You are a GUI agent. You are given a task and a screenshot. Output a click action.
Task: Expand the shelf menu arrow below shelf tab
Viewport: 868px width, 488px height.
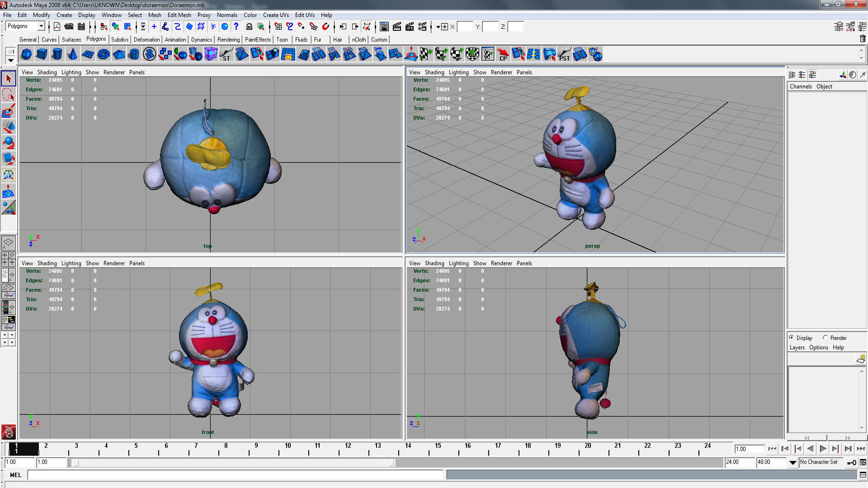pyautogui.click(x=10, y=60)
